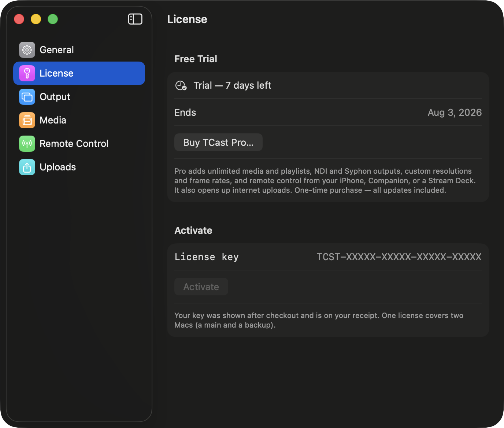Viewport: 504px width, 428px height.
Task: Minimize the window with yellow button
Action: click(x=36, y=19)
